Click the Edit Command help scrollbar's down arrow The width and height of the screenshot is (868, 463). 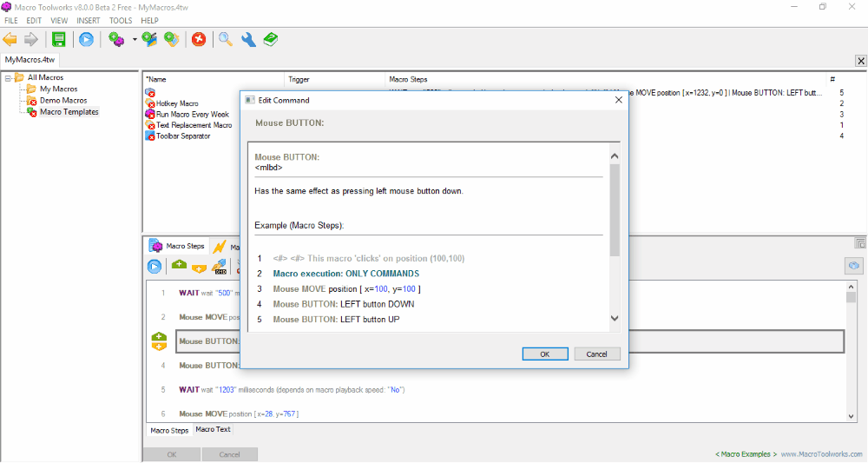point(615,319)
